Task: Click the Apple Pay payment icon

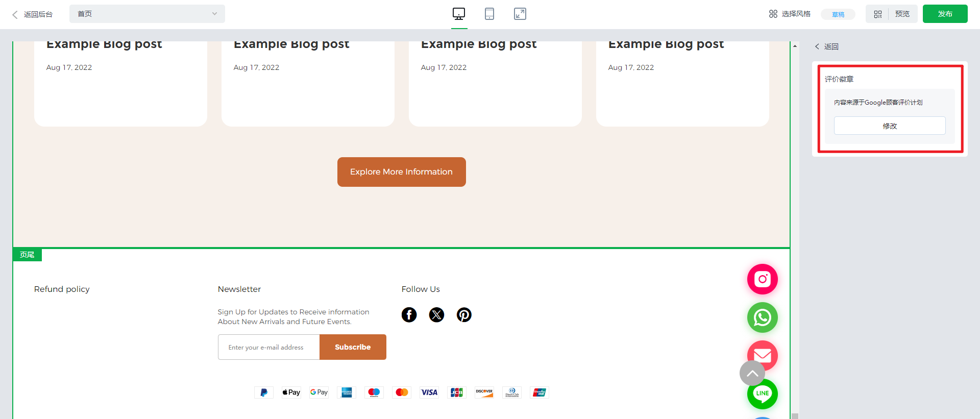Action: (291, 392)
